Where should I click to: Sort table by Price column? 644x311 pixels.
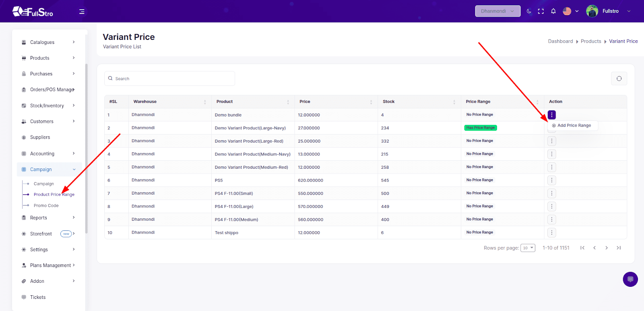(371, 102)
